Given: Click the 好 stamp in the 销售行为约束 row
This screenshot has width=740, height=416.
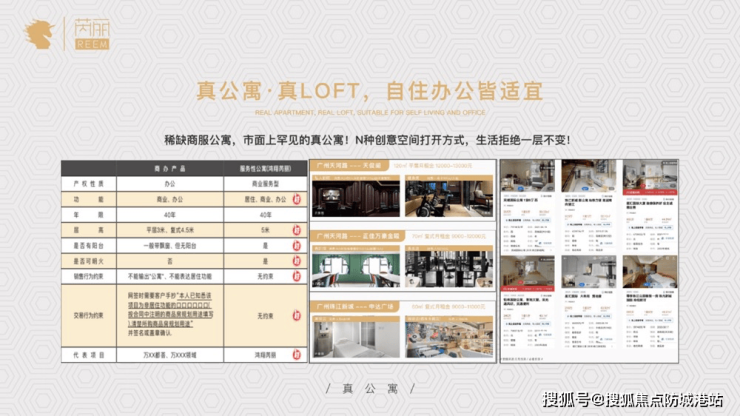Looking at the screenshot, I should tap(296, 276).
